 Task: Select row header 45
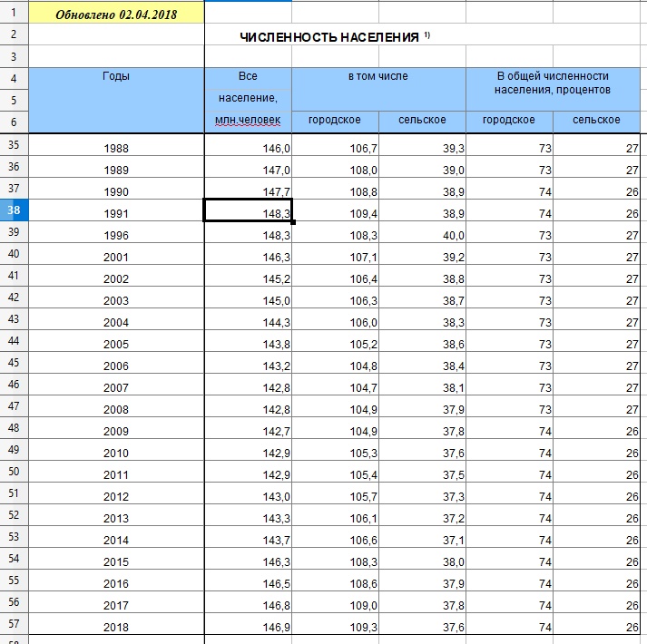pos(14,363)
